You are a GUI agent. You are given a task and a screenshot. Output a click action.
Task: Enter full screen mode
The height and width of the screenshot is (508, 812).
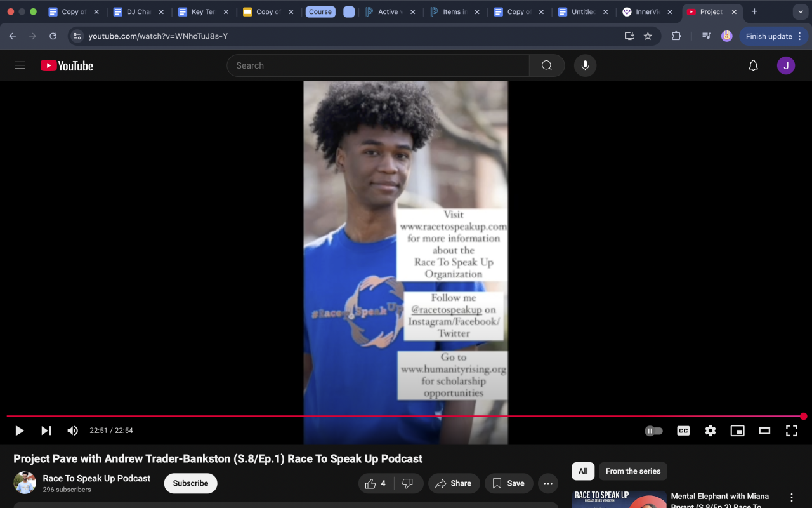pos(792,431)
